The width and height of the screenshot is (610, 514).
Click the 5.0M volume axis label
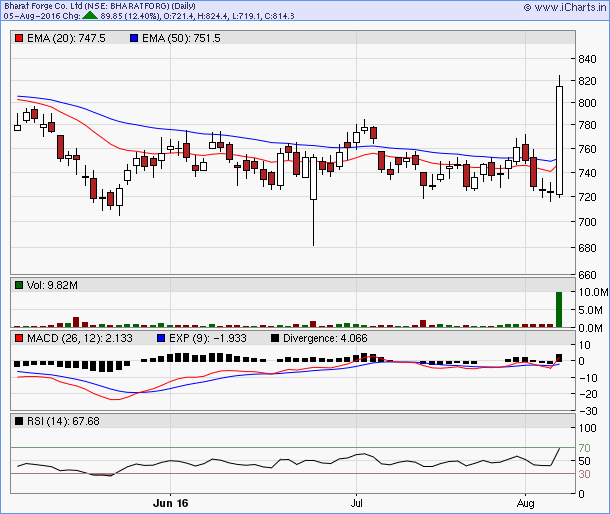[x=590, y=310]
